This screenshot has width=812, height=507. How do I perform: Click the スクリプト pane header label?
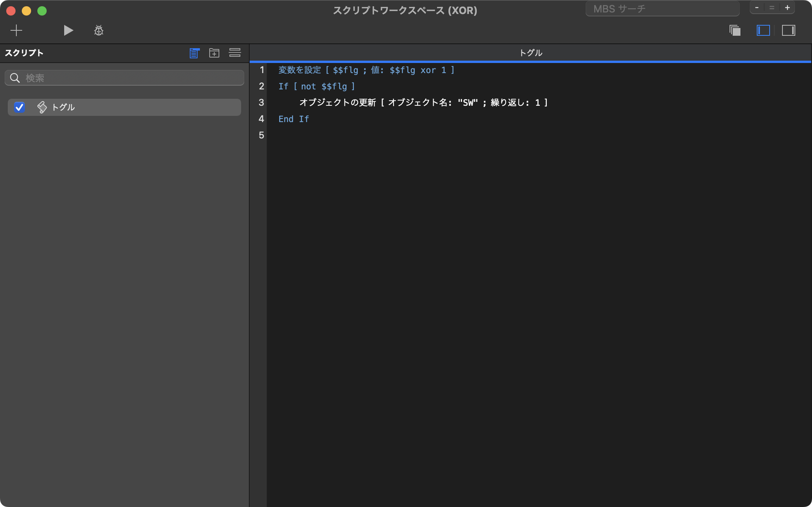pos(24,53)
